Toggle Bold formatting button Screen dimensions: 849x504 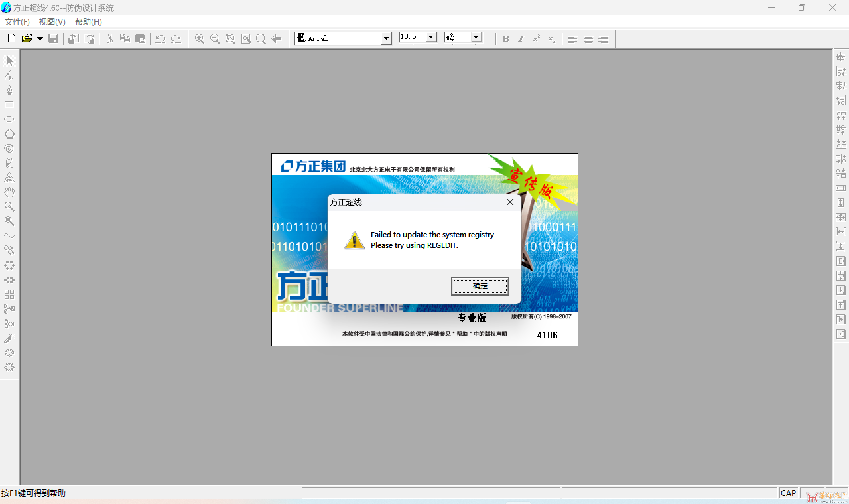[506, 39]
